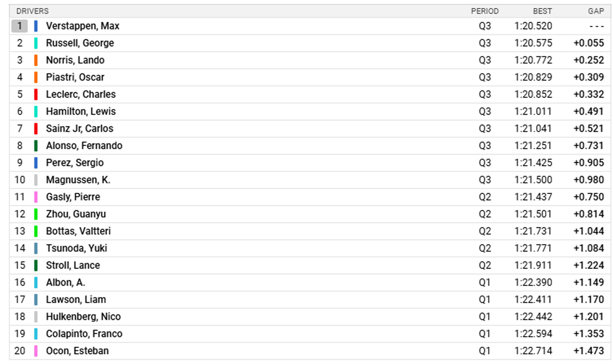This screenshot has height=364, width=613.
Task: Click Verstappen's blue team color bar
Action: click(x=36, y=26)
